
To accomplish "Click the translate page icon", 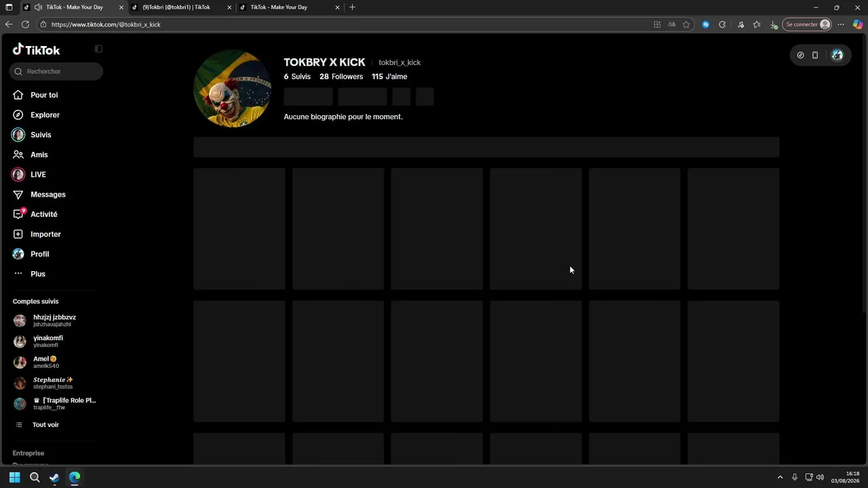I will (671, 24).
